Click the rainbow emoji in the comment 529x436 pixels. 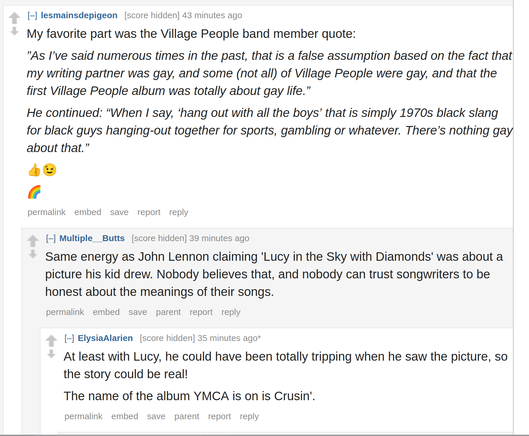(34, 192)
